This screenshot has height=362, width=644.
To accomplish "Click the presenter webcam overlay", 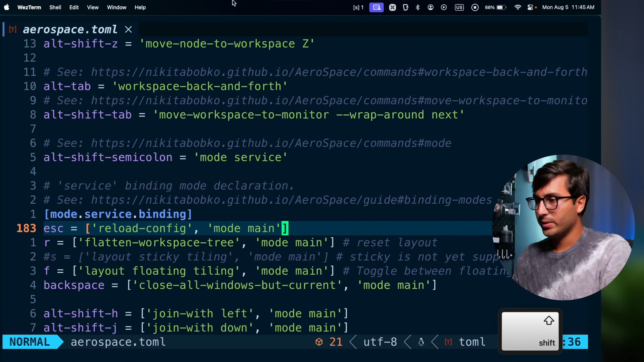I will click(563, 228).
